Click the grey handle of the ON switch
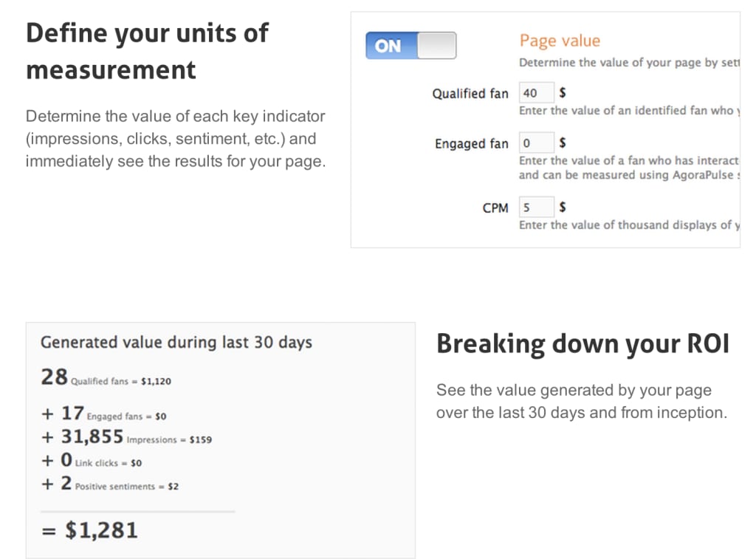Screen dimensions: 756x559 [436, 46]
